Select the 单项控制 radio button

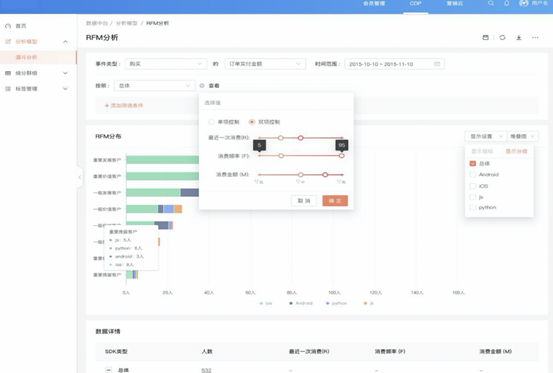(x=211, y=122)
